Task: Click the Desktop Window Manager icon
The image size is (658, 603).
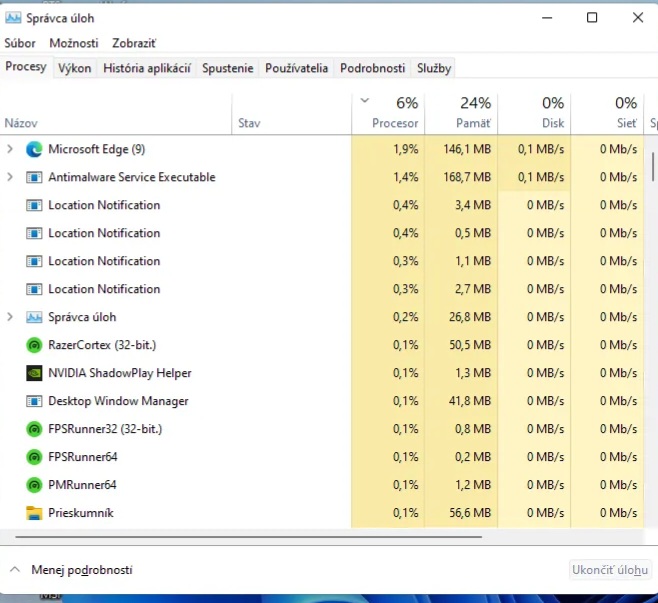Action: click(34, 401)
